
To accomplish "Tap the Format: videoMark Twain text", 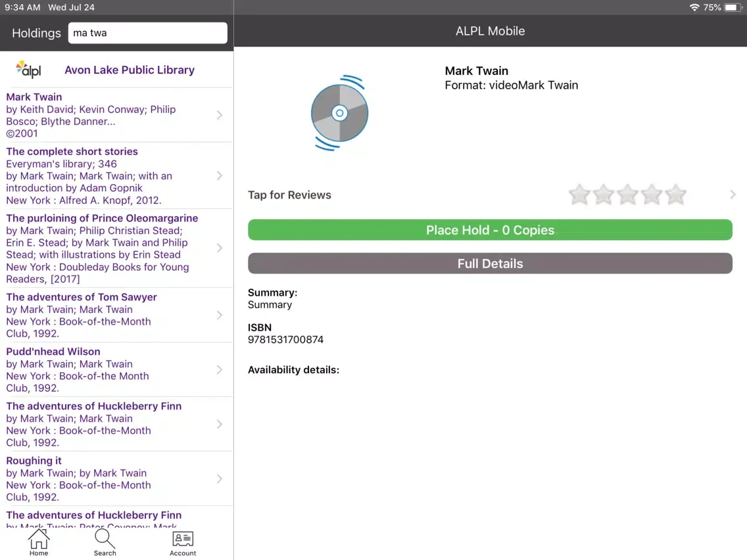I will (x=511, y=85).
